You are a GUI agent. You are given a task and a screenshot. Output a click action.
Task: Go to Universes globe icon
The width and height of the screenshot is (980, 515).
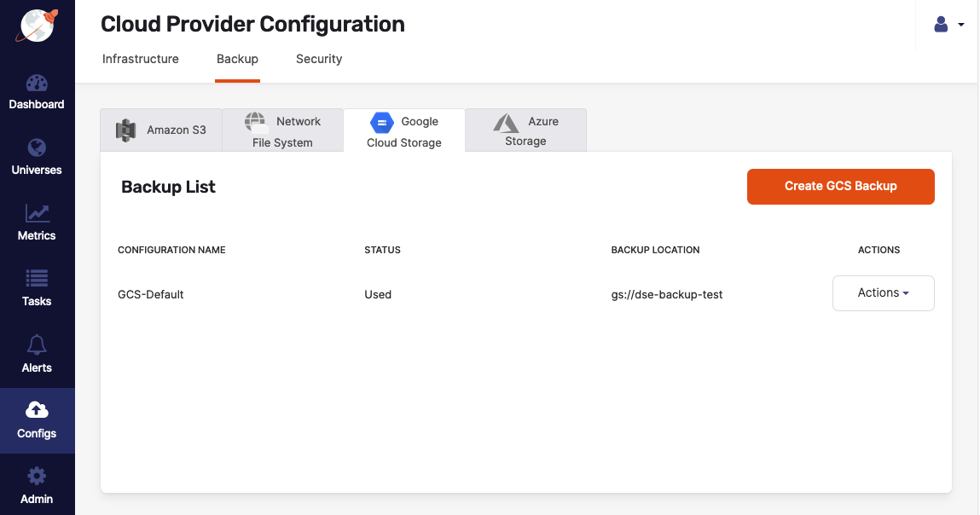tap(37, 148)
